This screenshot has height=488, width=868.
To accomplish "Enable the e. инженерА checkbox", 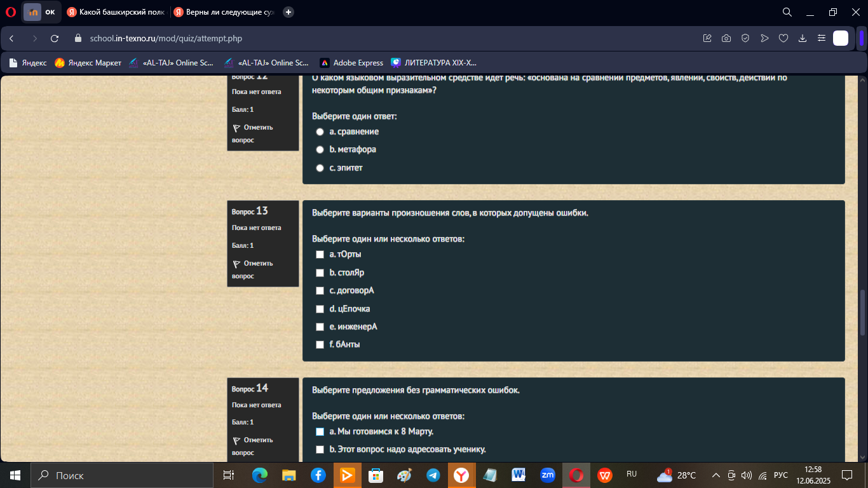I will [320, 327].
